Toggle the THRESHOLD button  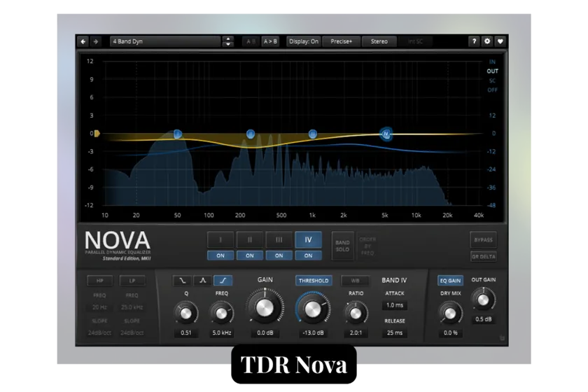click(x=314, y=281)
